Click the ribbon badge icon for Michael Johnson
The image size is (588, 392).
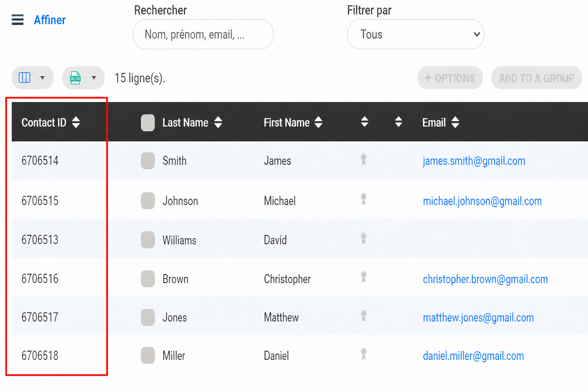click(364, 199)
